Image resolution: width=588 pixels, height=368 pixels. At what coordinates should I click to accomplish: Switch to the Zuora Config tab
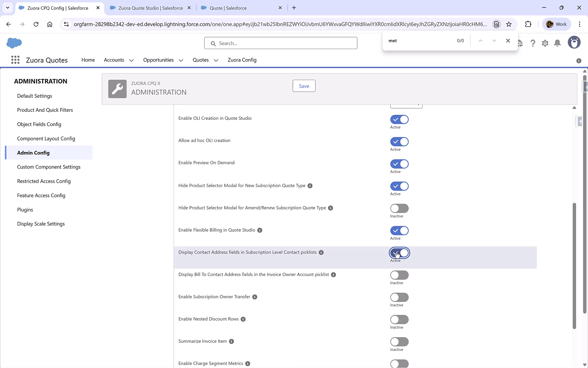point(242,60)
